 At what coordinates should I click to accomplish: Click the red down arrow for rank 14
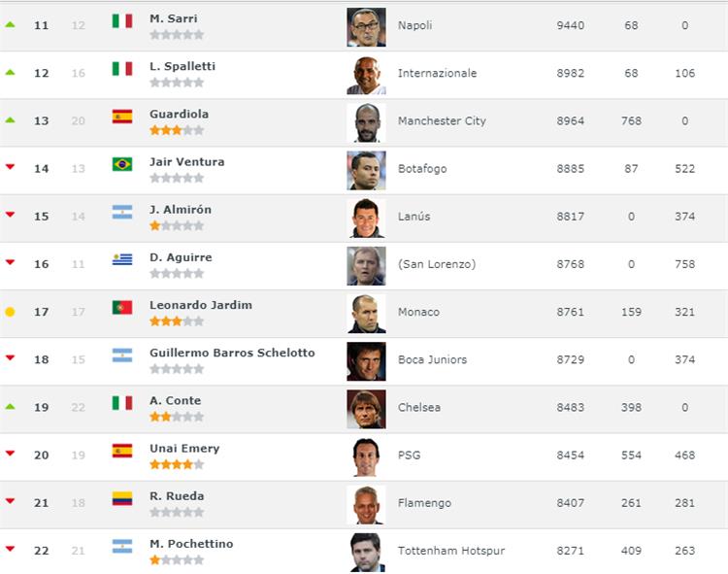point(10,167)
